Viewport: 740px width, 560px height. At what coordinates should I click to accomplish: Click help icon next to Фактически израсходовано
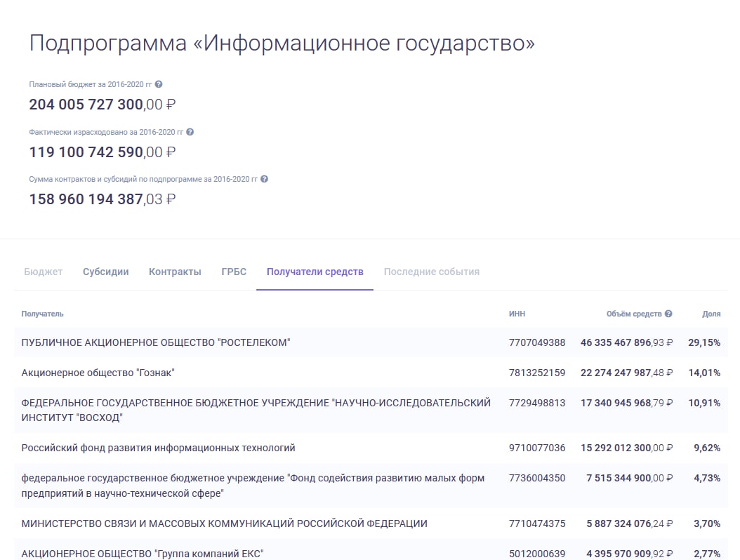pyautogui.click(x=190, y=132)
